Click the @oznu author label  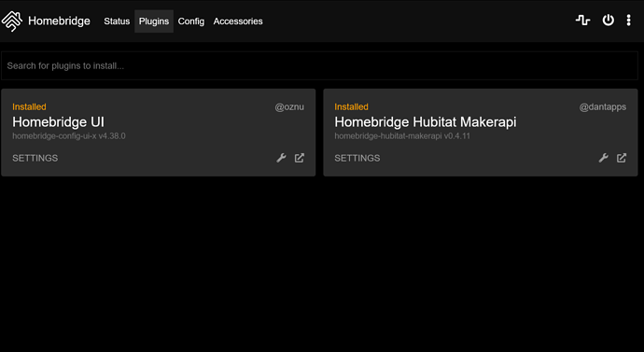coord(289,106)
